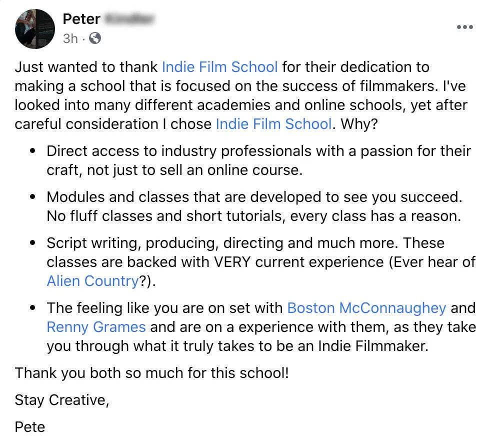Click the bullet dot before "Script writing"
Screen dimensions: 493x448
pyautogui.click(x=33, y=243)
